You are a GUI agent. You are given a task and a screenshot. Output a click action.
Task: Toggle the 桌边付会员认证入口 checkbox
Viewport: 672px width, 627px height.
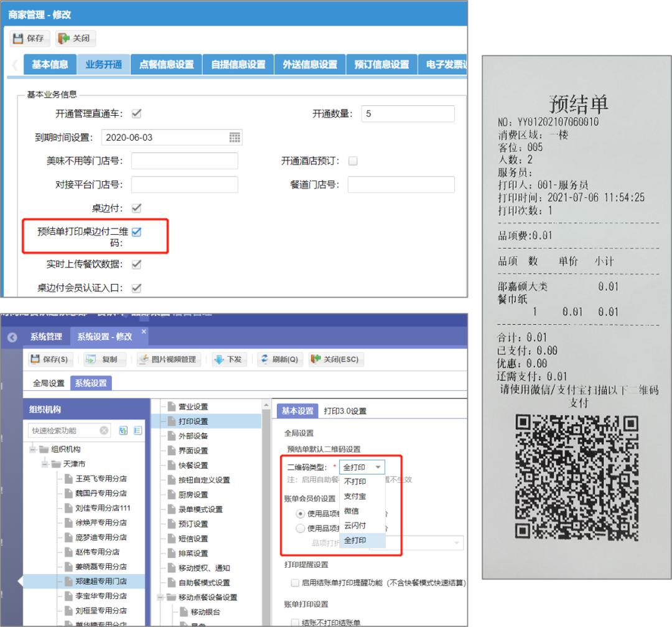point(137,288)
